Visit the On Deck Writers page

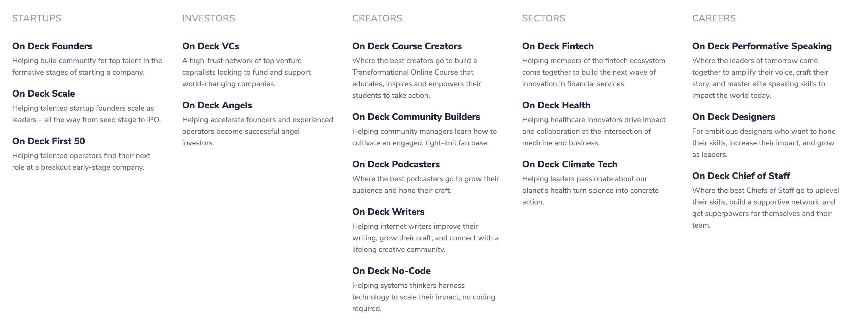point(388,212)
